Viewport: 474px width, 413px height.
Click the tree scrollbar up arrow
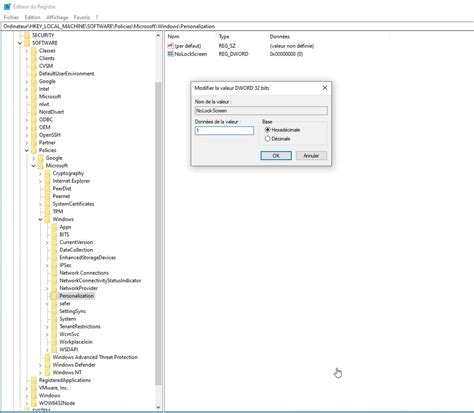coord(158,36)
